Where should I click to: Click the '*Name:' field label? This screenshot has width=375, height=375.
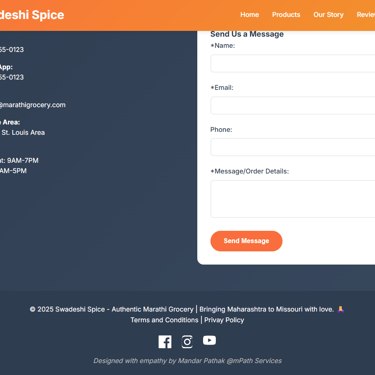tap(223, 46)
